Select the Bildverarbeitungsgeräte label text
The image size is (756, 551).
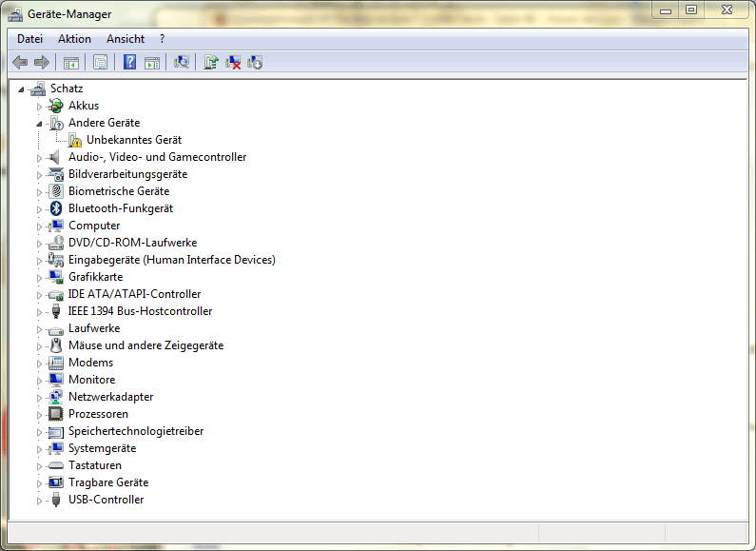coord(127,174)
